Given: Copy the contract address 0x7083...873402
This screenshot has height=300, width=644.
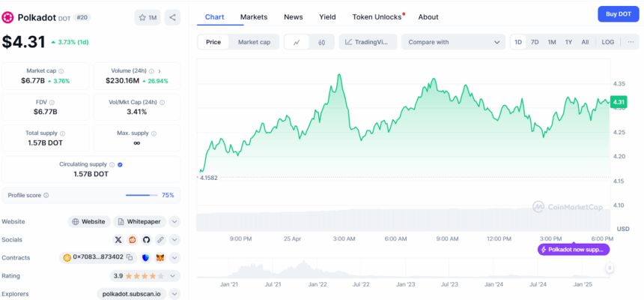Looking at the screenshot, I should pos(130,257).
